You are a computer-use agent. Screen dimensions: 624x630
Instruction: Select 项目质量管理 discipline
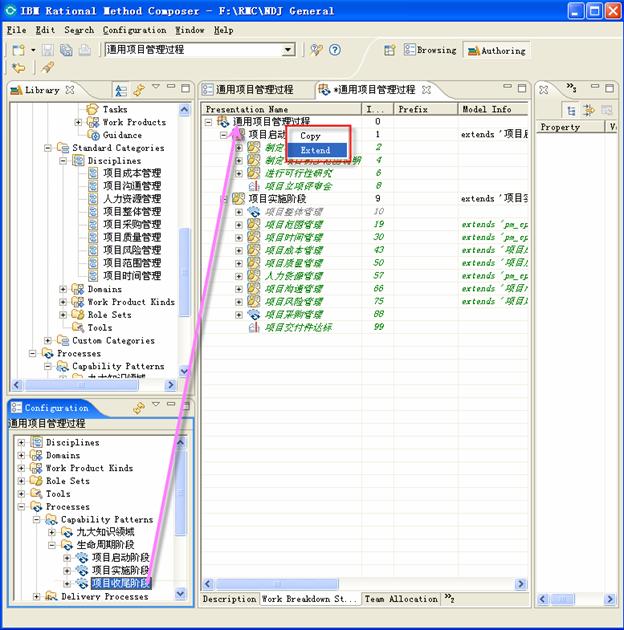132,237
